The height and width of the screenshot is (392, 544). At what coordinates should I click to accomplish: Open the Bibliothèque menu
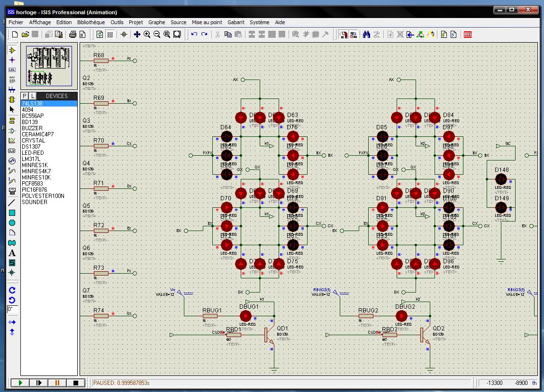point(91,22)
